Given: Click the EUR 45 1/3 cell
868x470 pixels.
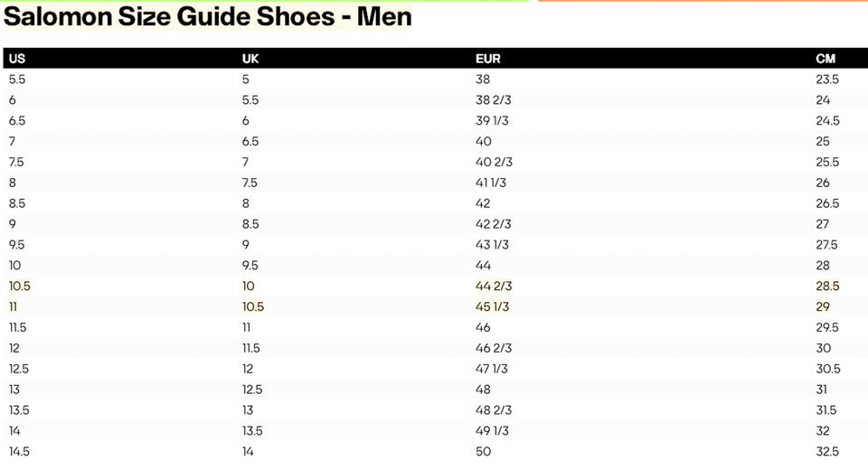Looking at the screenshot, I should click(x=492, y=306).
